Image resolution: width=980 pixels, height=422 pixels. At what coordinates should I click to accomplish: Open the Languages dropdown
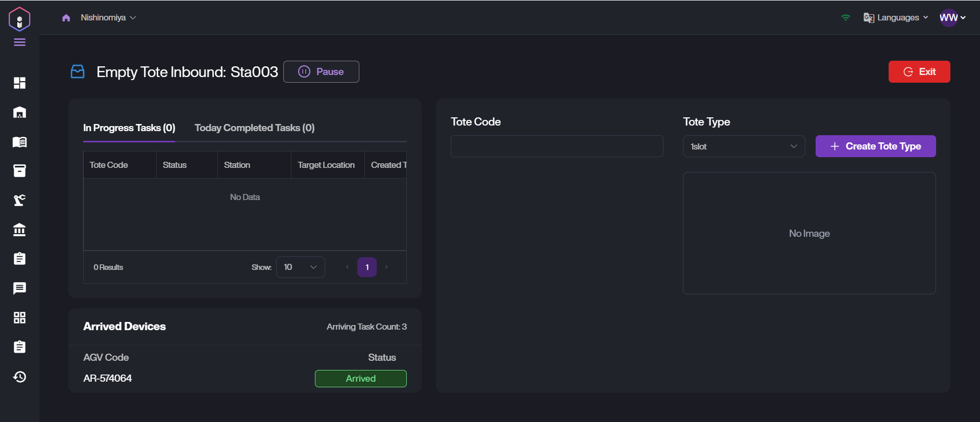(896, 18)
